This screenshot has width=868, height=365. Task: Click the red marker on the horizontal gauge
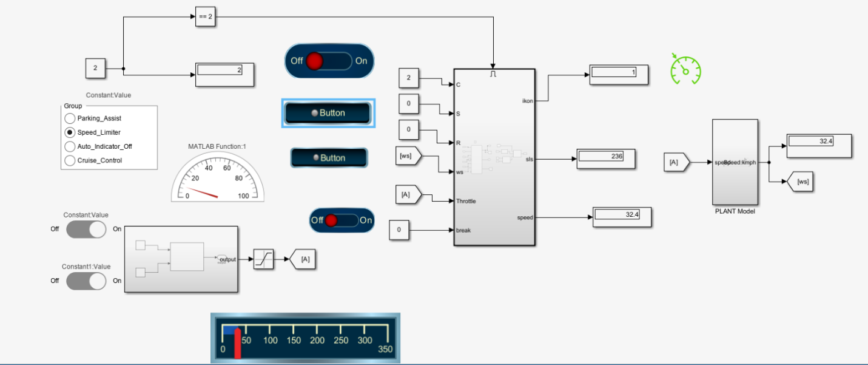coord(238,343)
